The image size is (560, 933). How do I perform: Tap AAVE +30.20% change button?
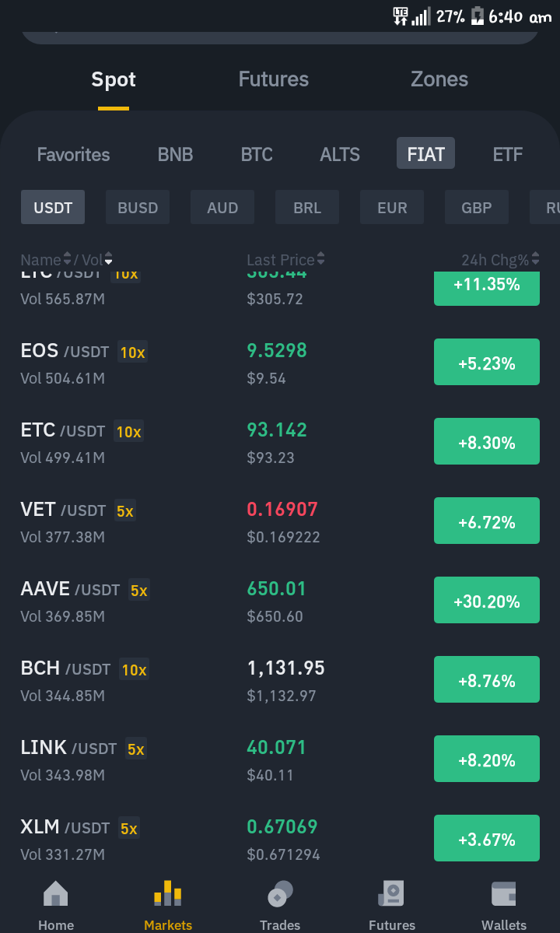click(x=487, y=600)
